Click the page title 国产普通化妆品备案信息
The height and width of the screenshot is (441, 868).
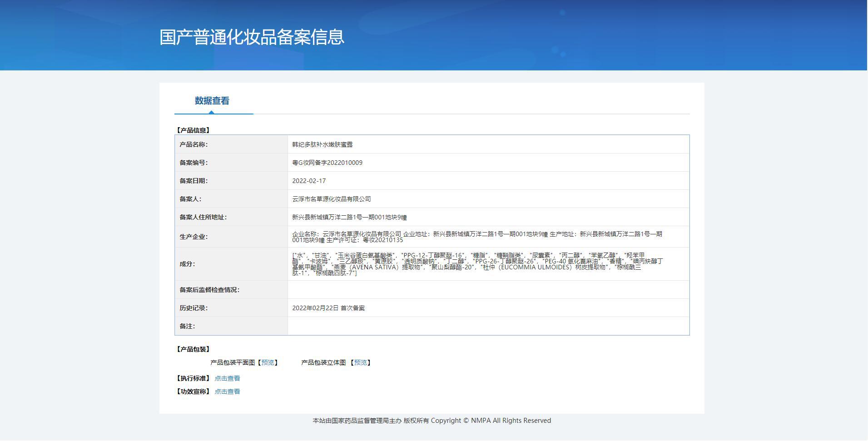[252, 37]
